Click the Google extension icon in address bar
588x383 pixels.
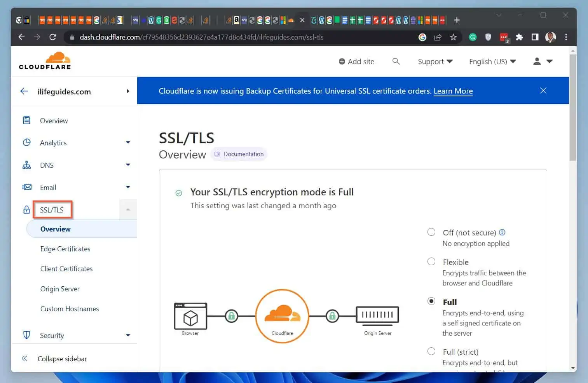pos(422,37)
